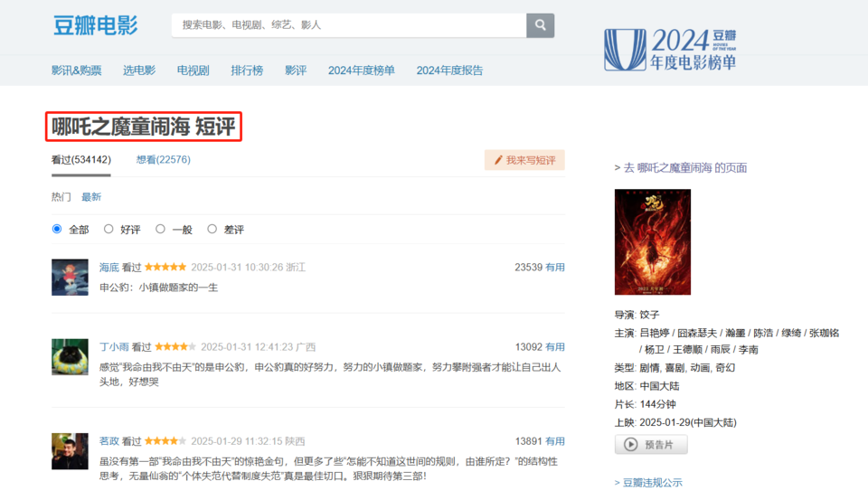This screenshot has height=500, width=868.
Task: Click the 我来写短评 button
Action: [x=524, y=160]
